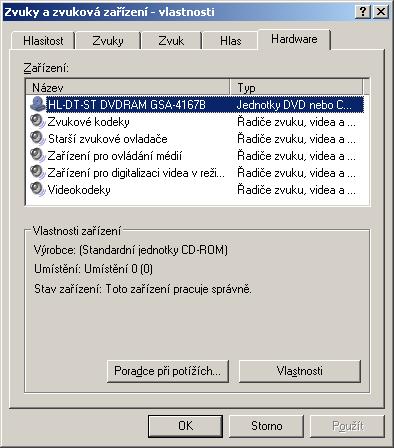The image size is (394, 448).
Task: Click the disabled Použít button
Action: [x=347, y=426]
